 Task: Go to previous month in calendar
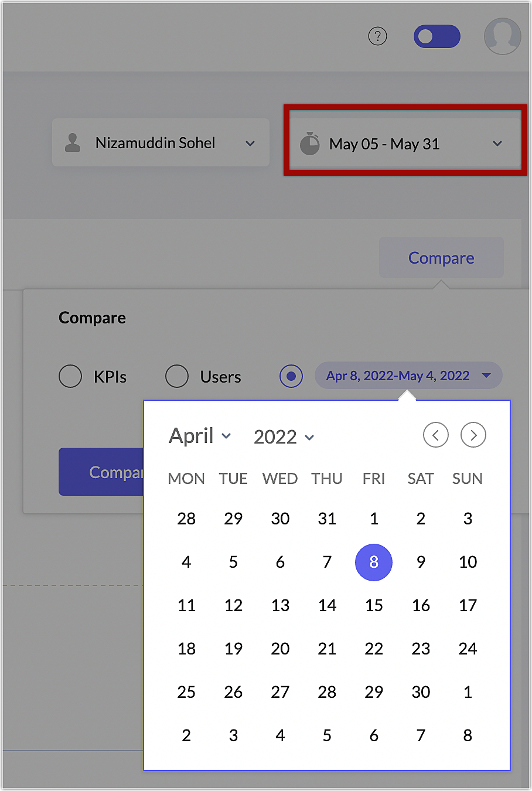[435, 435]
